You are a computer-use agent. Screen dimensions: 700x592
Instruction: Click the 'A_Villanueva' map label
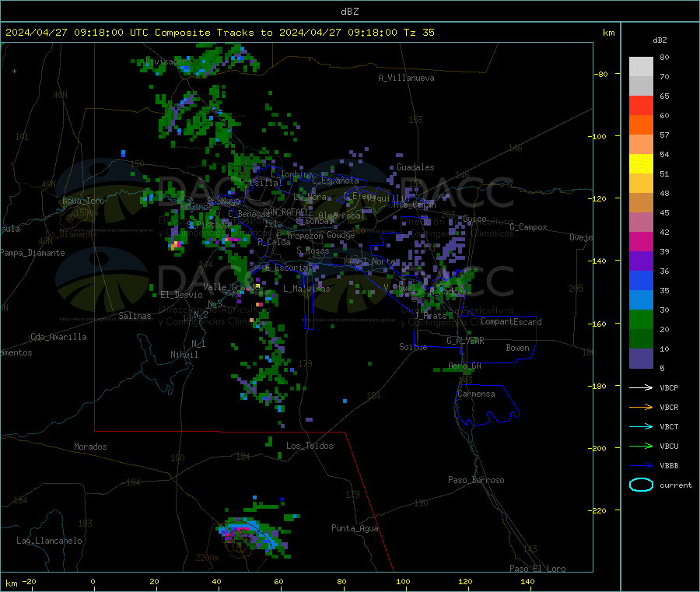point(406,78)
